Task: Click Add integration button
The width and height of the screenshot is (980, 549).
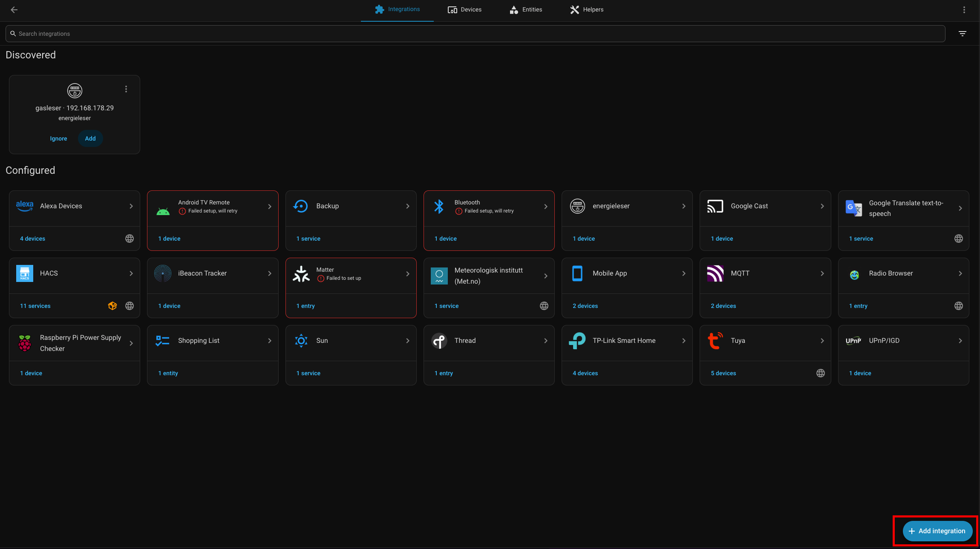Action: point(937,531)
